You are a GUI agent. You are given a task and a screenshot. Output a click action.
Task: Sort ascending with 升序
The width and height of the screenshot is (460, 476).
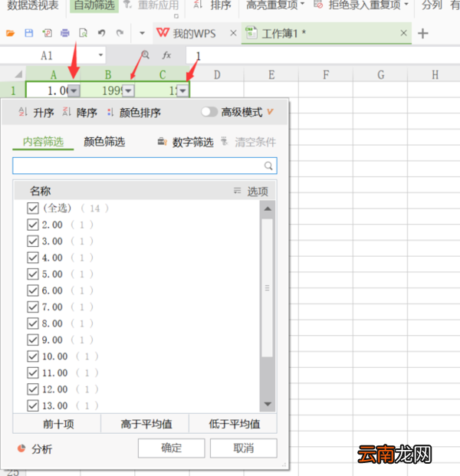(x=36, y=113)
